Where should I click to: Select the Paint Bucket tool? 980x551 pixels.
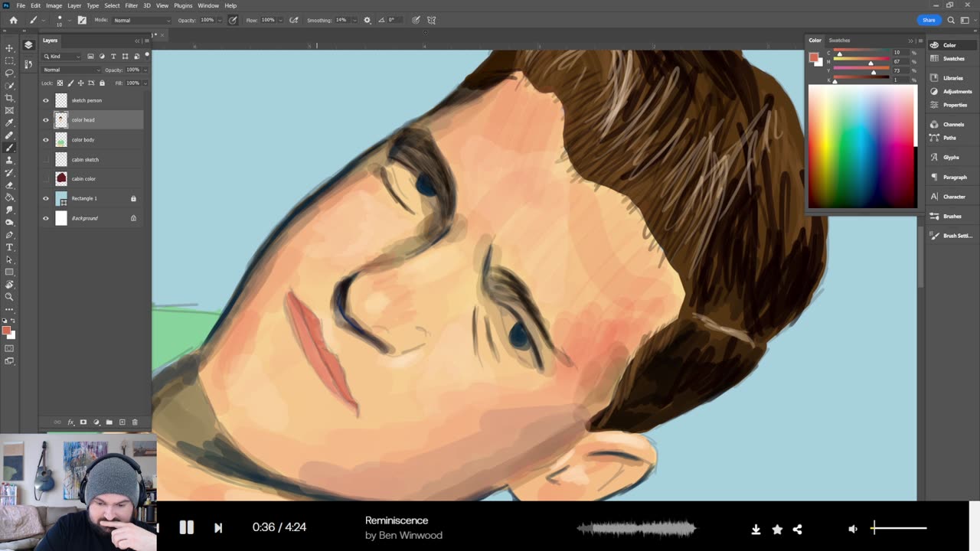[9, 197]
